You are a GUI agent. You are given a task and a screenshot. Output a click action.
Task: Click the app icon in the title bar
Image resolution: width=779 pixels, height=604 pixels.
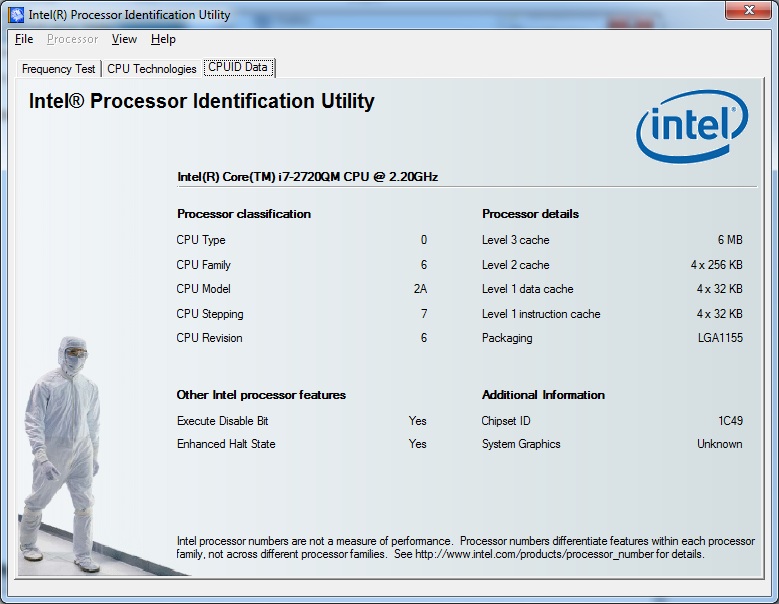pos(16,14)
